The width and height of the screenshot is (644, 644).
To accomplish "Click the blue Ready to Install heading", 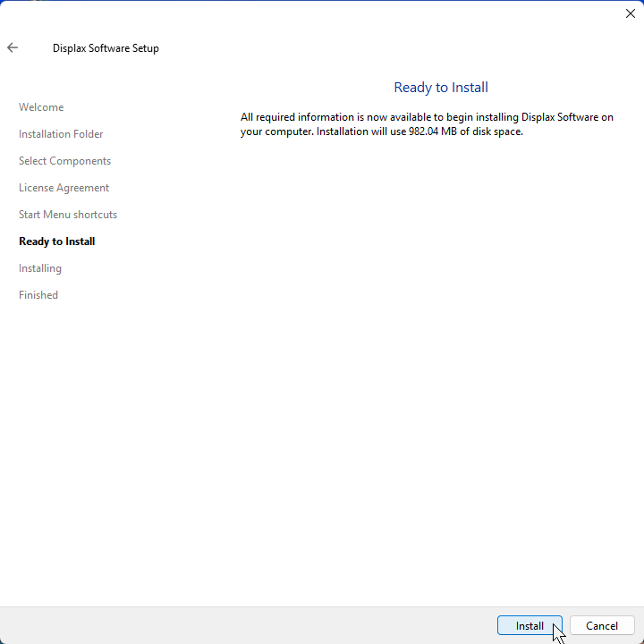I will pos(441,88).
